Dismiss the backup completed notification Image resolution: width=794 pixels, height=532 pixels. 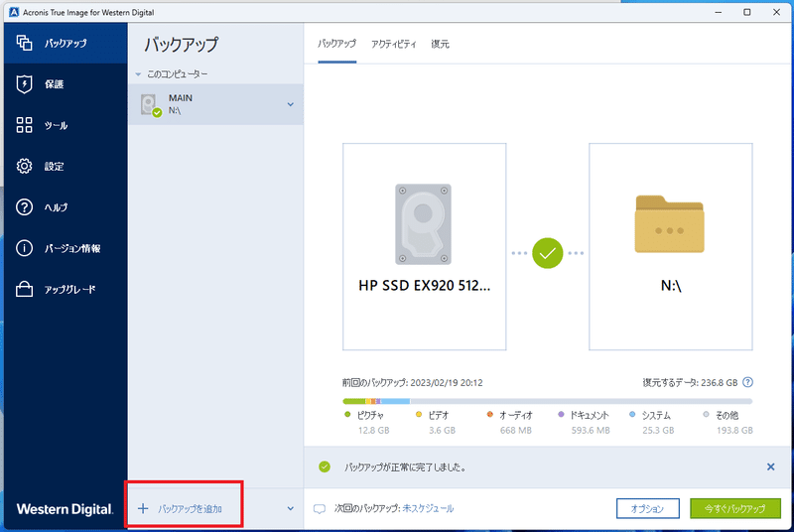(770, 466)
